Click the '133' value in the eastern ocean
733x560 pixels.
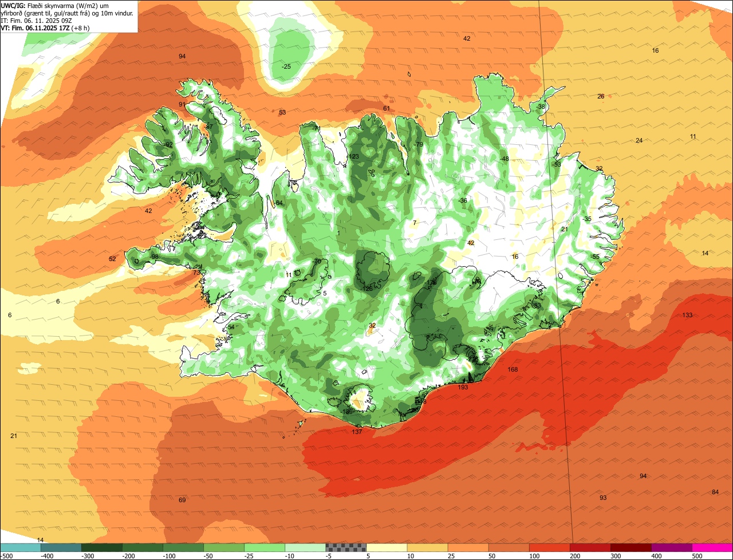click(x=687, y=316)
